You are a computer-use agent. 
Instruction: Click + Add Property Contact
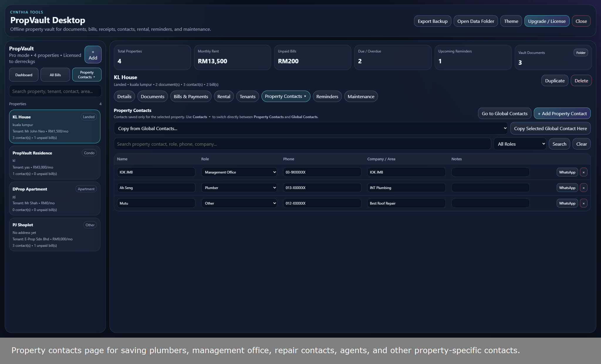click(x=562, y=113)
